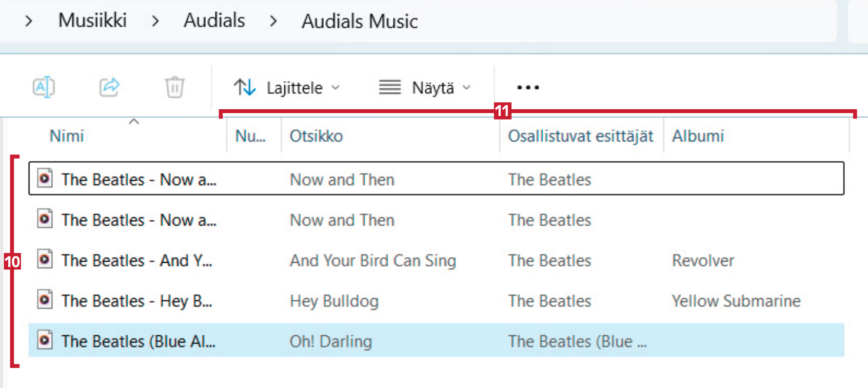Image resolution: width=868 pixels, height=388 pixels.
Task: Click file icon of And Your Bird Can Sing
Action: pyautogui.click(x=45, y=259)
